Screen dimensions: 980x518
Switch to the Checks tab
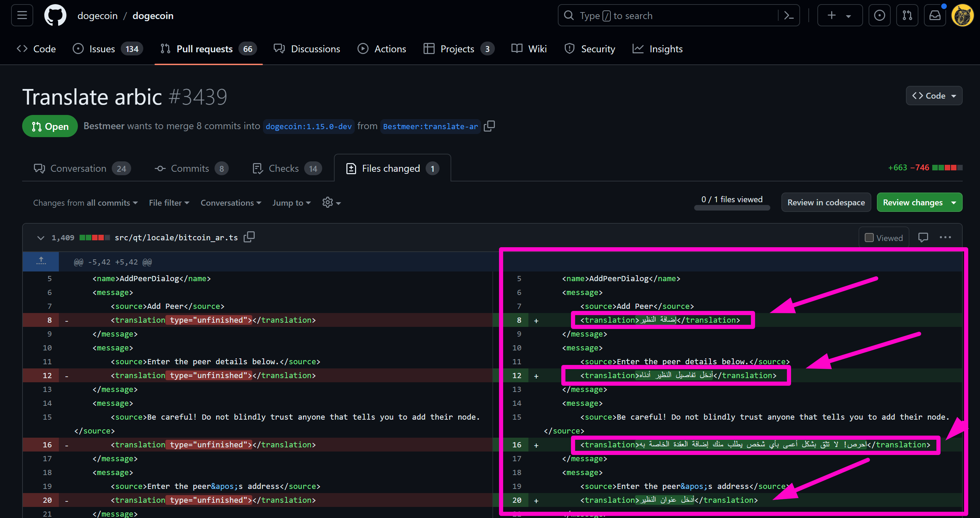pos(287,168)
